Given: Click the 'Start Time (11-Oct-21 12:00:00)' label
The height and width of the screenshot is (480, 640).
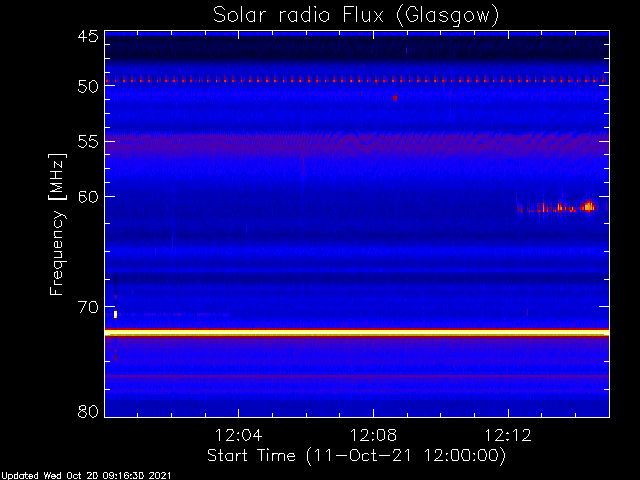Looking at the screenshot, I should [x=356, y=455].
